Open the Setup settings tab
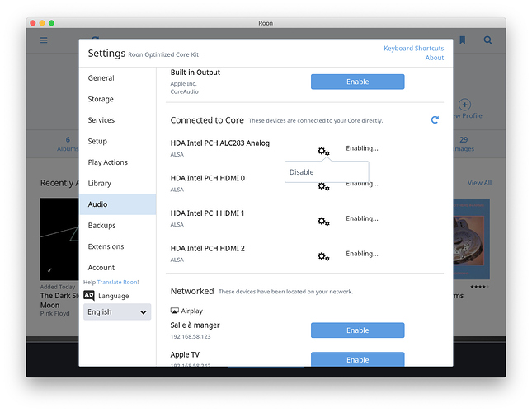 [117, 141]
